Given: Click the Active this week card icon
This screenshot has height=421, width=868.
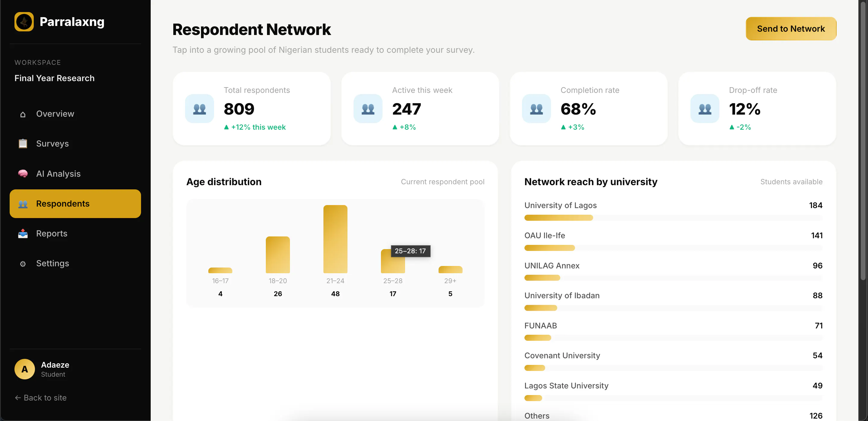Looking at the screenshot, I should point(368,109).
